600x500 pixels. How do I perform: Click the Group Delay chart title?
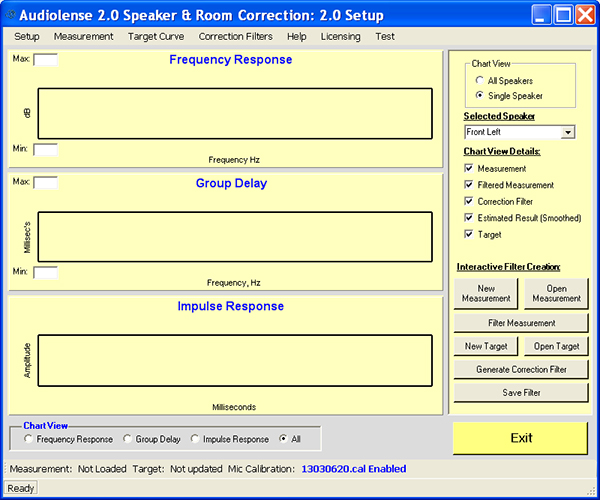tap(232, 183)
